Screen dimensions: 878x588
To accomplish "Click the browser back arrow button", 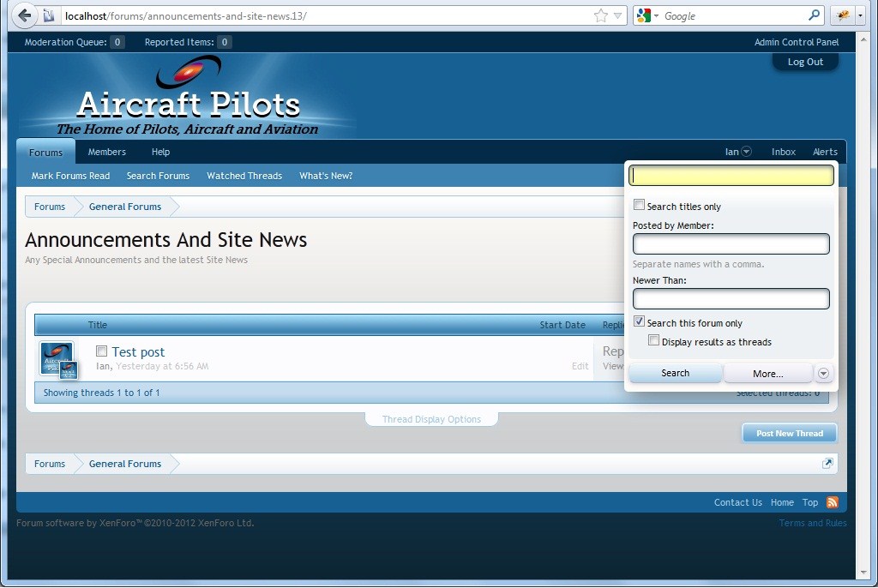I will click(x=23, y=15).
